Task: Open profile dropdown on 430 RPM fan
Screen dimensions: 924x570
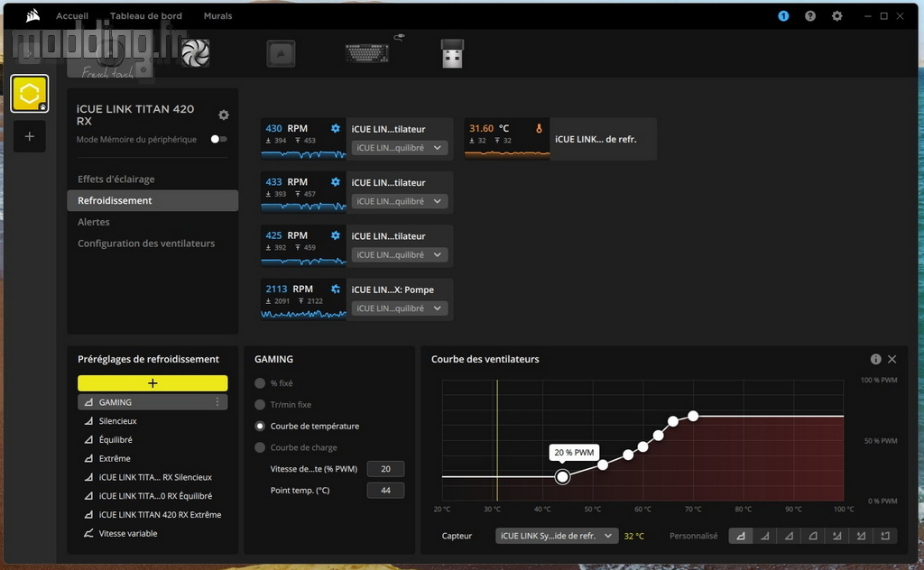Action: click(x=399, y=148)
